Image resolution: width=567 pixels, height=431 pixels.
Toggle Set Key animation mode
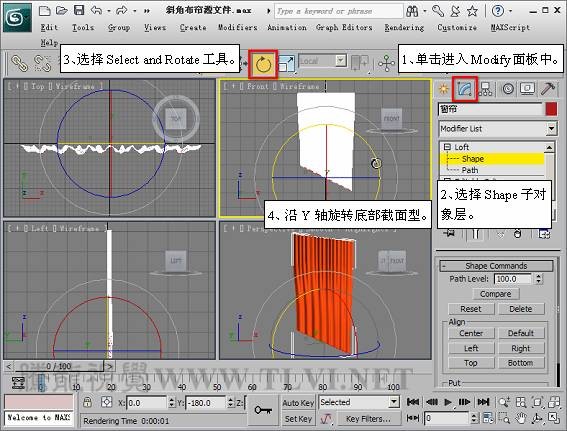[298, 419]
